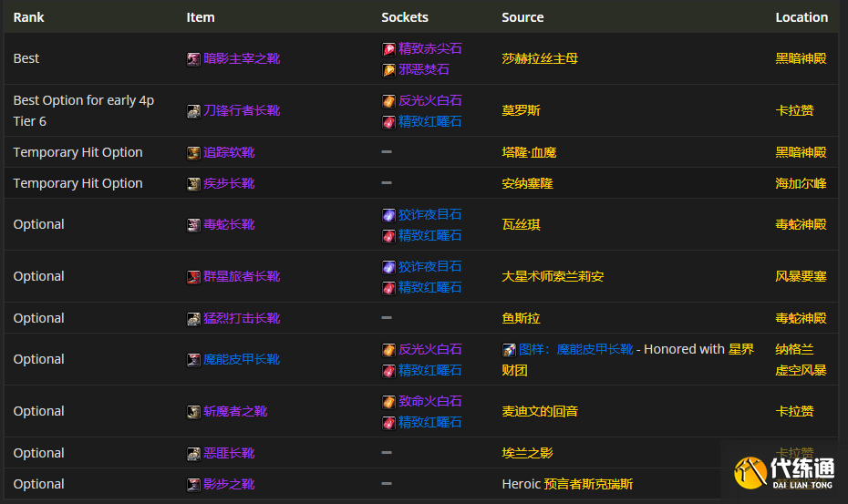Click the Source column header
The width and height of the screenshot is (848, 504).
point(522,17)
